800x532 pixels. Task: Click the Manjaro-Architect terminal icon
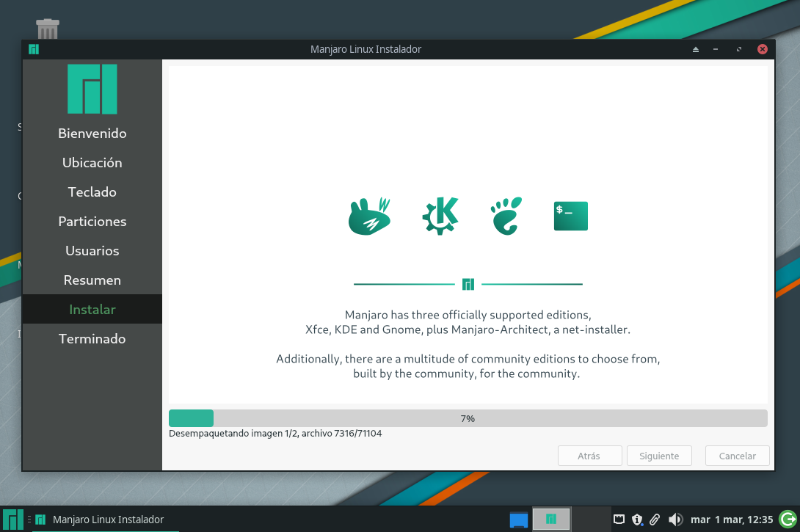[x=570, y=215]
